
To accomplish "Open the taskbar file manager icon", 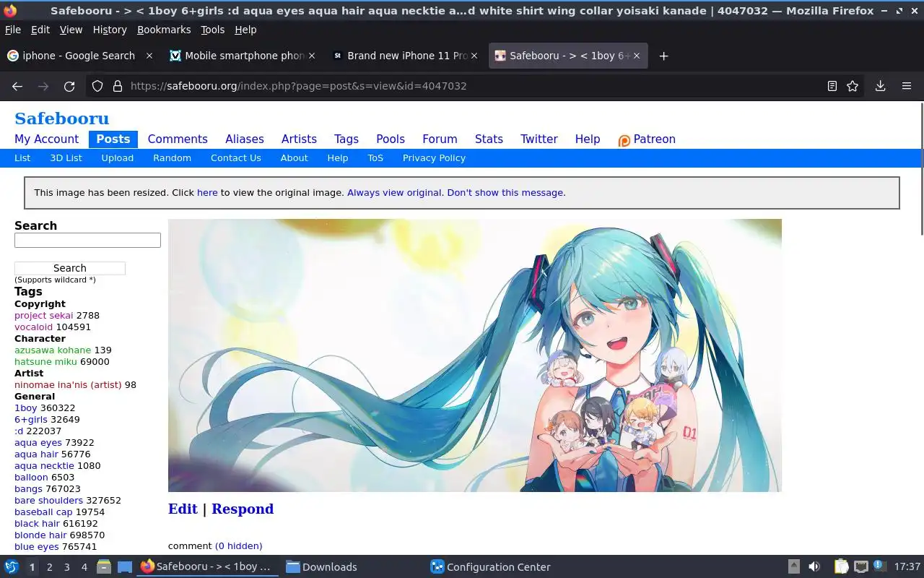I will pyautogui.click(x=104, y=567).
